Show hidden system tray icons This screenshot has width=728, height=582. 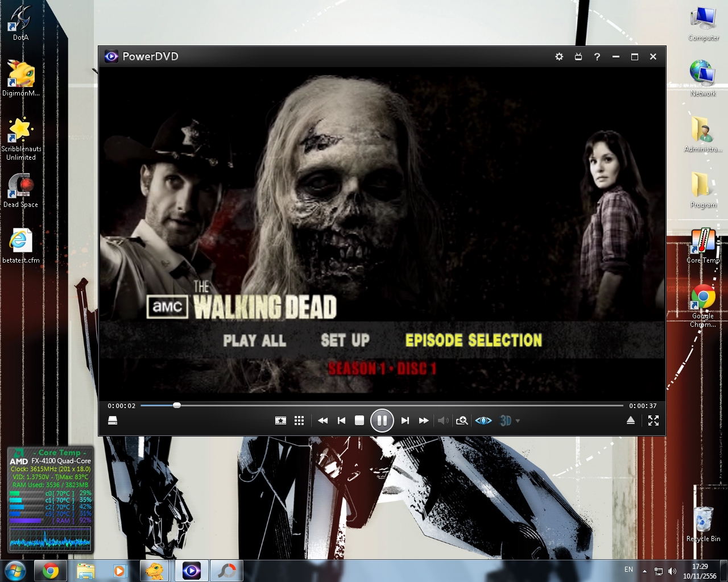point(644,571)
